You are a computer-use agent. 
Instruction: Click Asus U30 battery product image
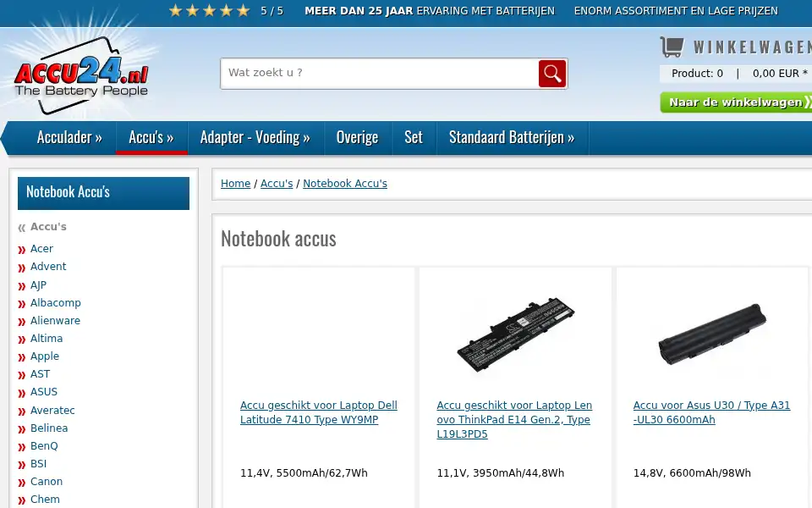712,334
